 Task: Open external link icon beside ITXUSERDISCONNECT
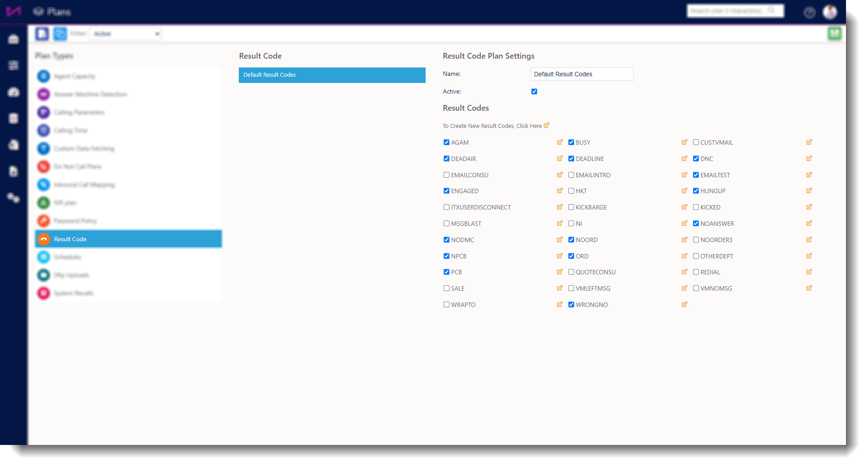pyautogui.click(x=560, y=207)
